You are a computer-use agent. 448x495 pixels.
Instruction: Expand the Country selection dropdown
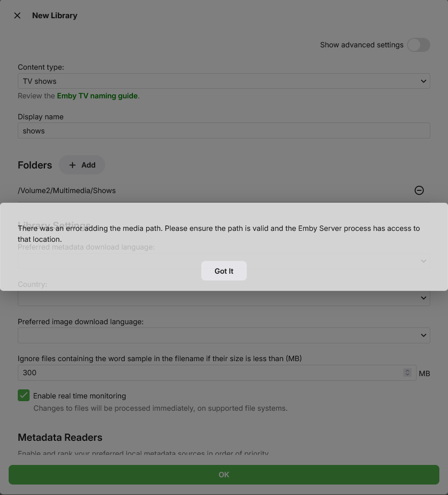[224, 297]
